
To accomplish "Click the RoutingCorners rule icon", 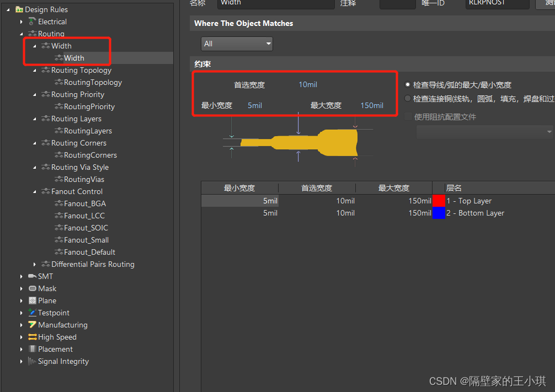I will pos(59,155).
